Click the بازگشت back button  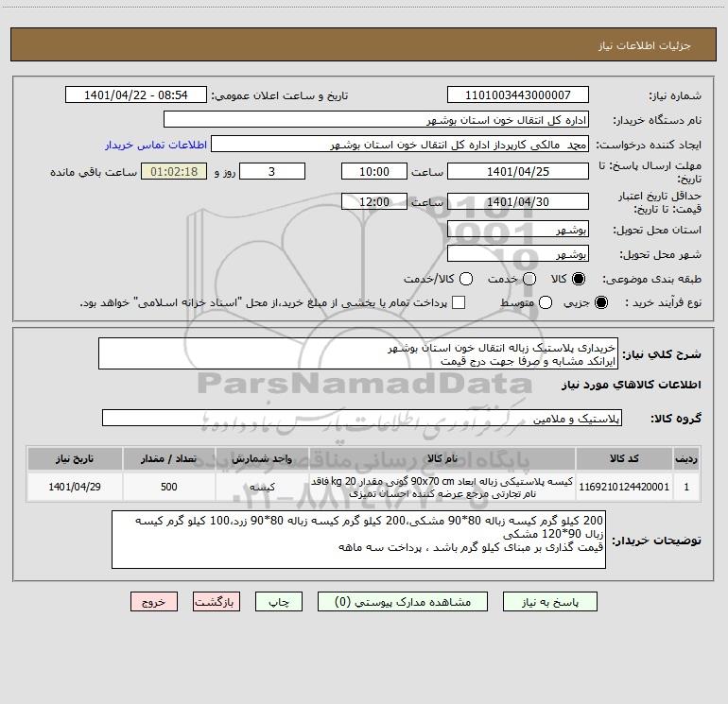(x=217, y=601)
